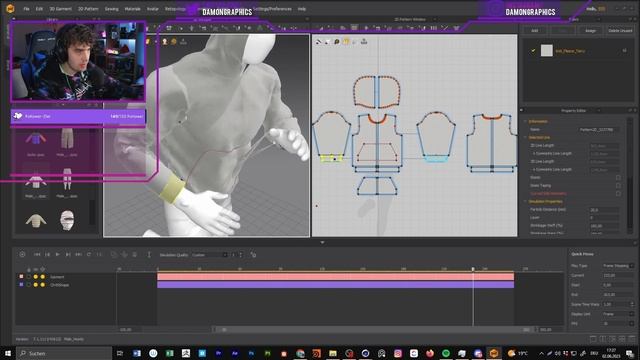Open After Effects from the taskbar
The height and width of the screenshot is (360, 640).
(x=235, y=353)
